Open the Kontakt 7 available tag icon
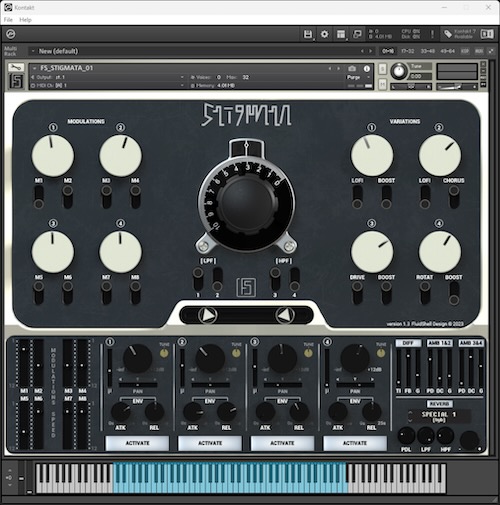Screen dimensions: 500x505 (448, 34)
